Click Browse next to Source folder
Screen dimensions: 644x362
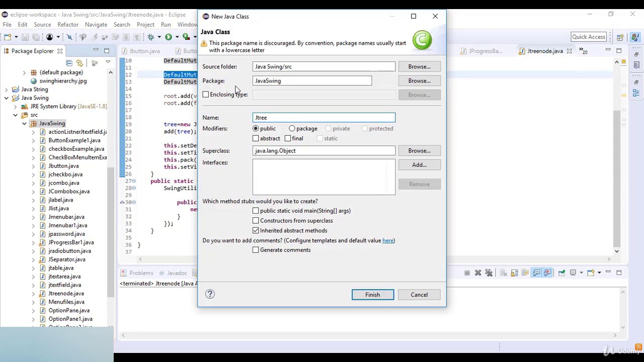pyautogui.click(x=419, y=66)
